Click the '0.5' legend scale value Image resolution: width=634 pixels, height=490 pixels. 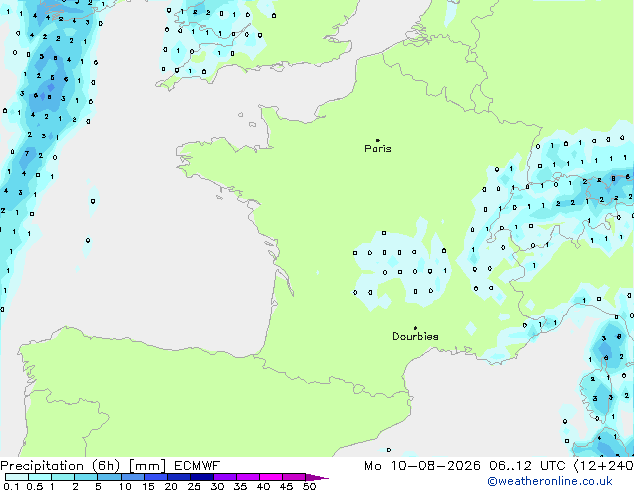point(35,486)
